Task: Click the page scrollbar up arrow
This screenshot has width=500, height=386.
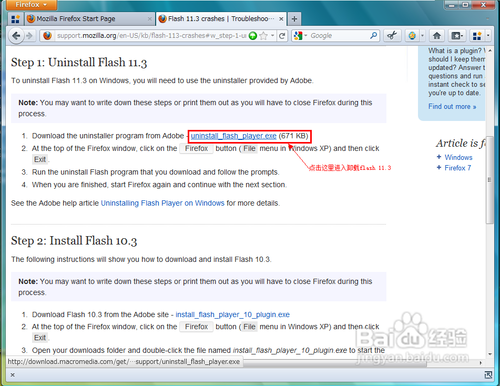Action: click(x=490, y=51)
